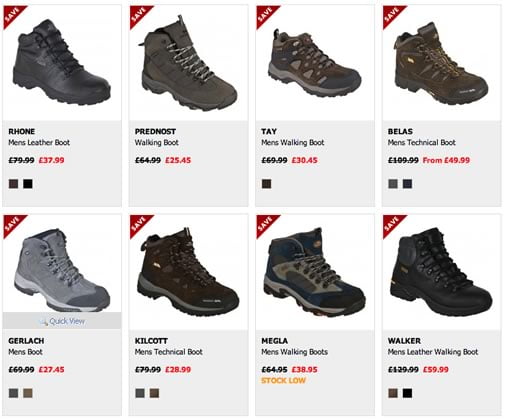
Task: Click the SAVE ribbon on Walker boot
Action: point(392,224)
